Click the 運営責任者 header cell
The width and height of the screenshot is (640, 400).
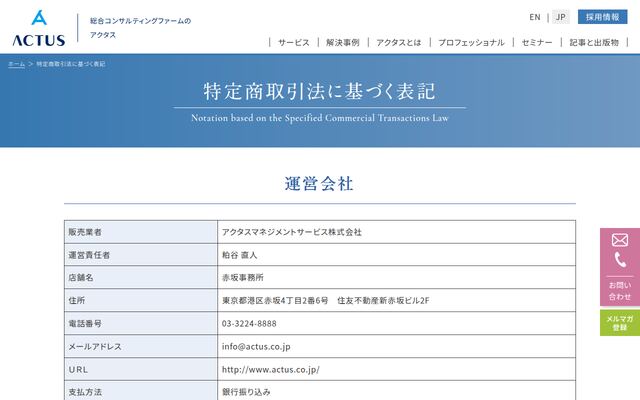(x=141, y=255)
